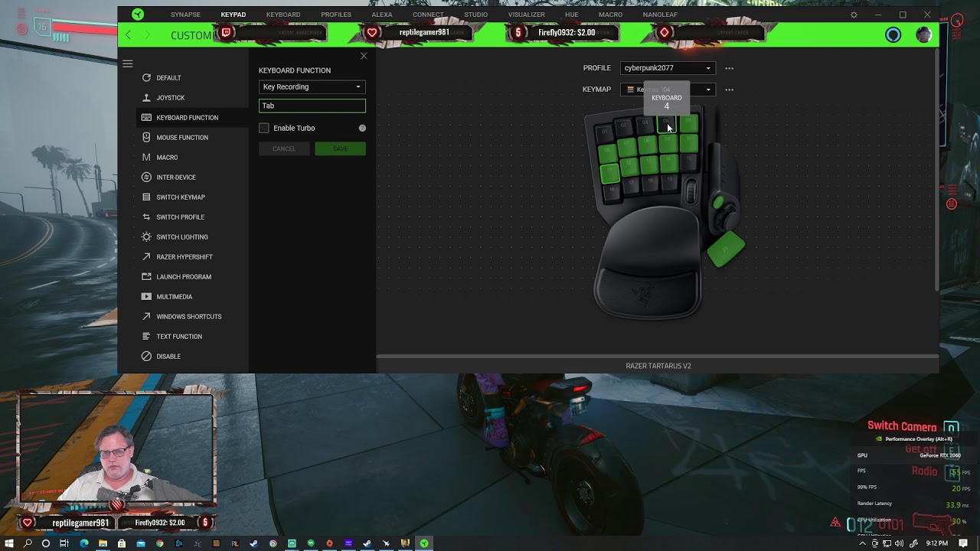Image resolution: width=980 pixels, height=551 pixels.
Task: Collapse the sidebar with the hamburger icon
Action: [x=128, y=64]
